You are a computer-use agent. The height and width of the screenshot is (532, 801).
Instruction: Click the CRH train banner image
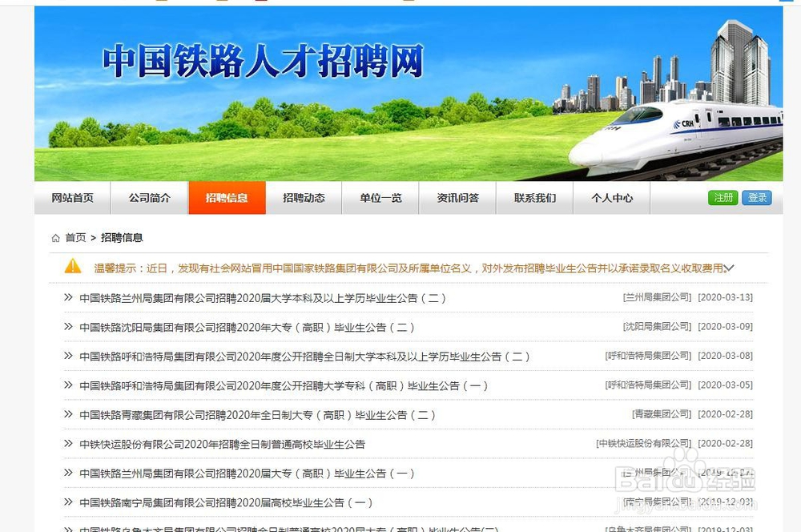(x=675, y=138)
